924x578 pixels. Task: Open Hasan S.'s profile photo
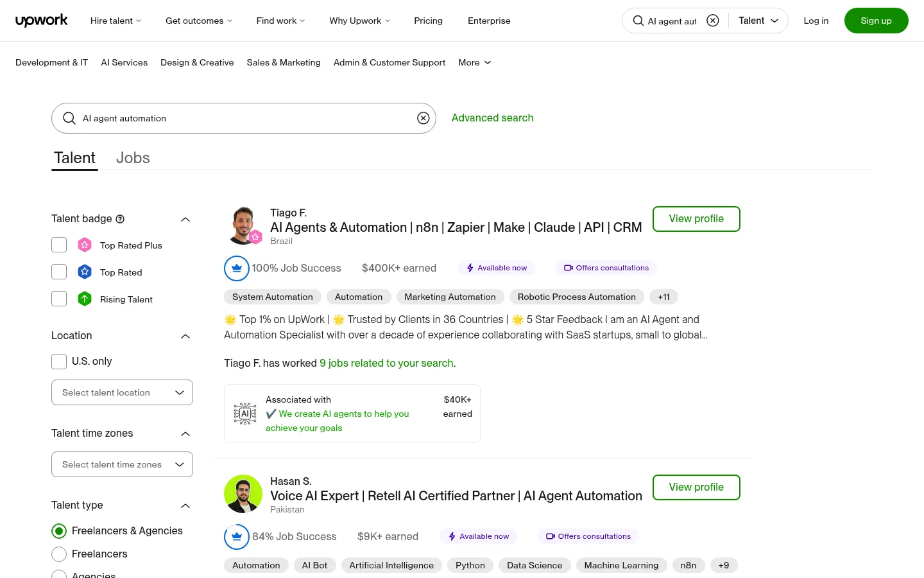pos(243,494)
